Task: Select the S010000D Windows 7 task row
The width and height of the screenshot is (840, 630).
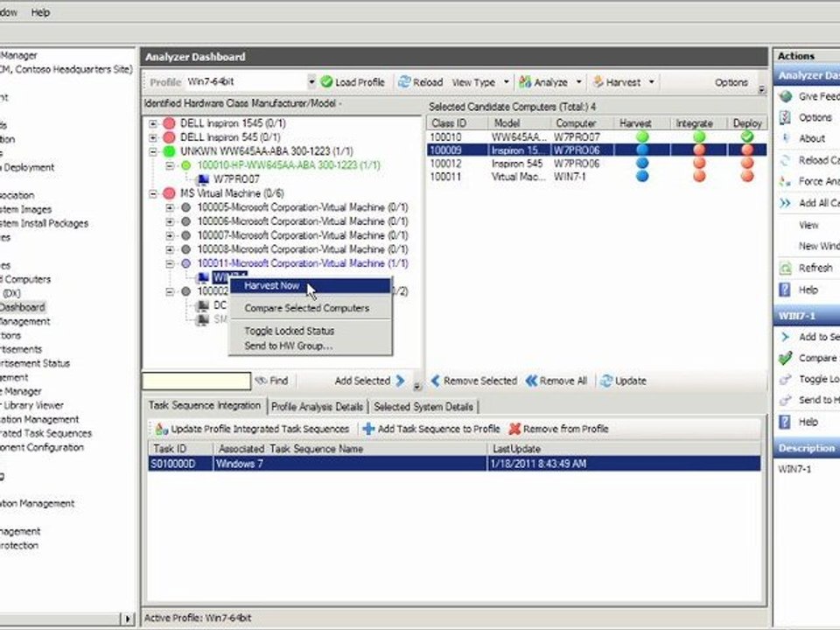Action: pyautogui.click(x=454, y=464)
